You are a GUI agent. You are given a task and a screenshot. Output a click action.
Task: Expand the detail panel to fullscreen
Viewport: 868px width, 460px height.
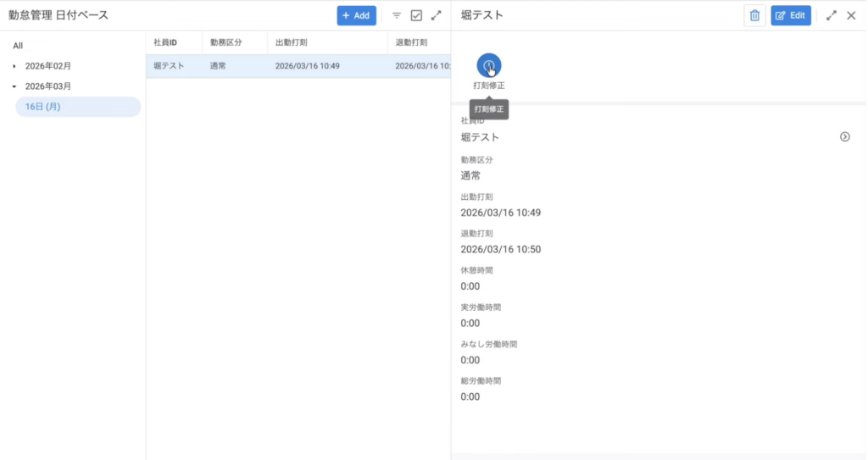click(x=832, y=15)
